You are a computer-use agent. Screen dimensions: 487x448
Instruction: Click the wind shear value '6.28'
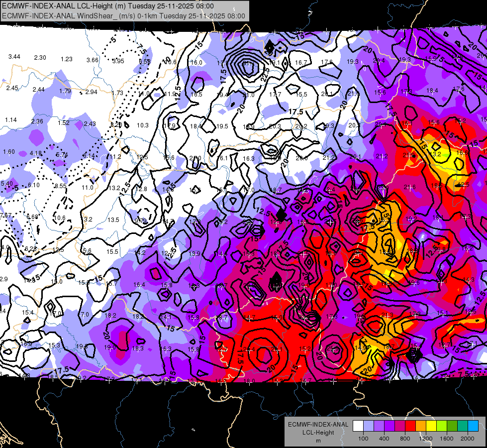[31, 249]
